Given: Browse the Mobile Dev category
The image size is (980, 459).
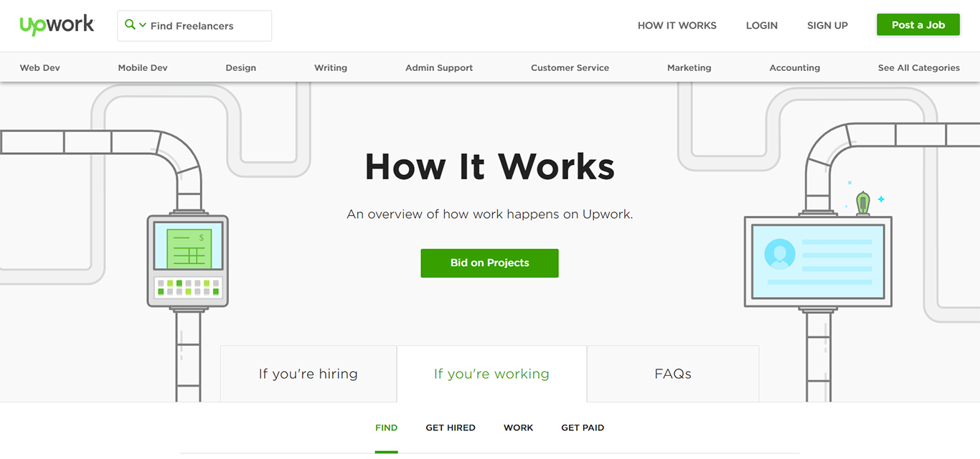Looking at the screenshot, I should coord(143,67).
